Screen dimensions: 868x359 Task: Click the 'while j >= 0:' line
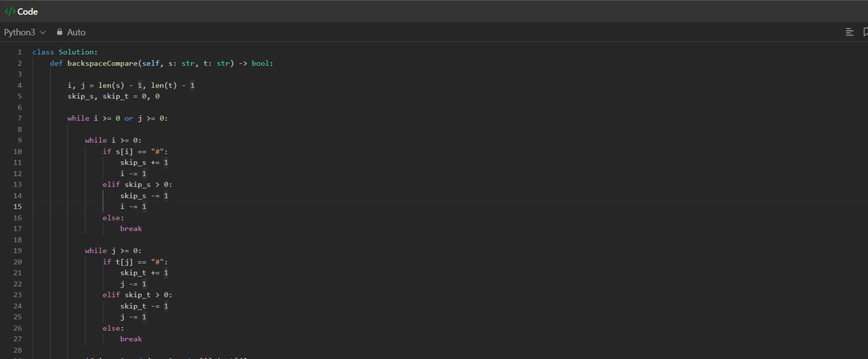point(114,251)
